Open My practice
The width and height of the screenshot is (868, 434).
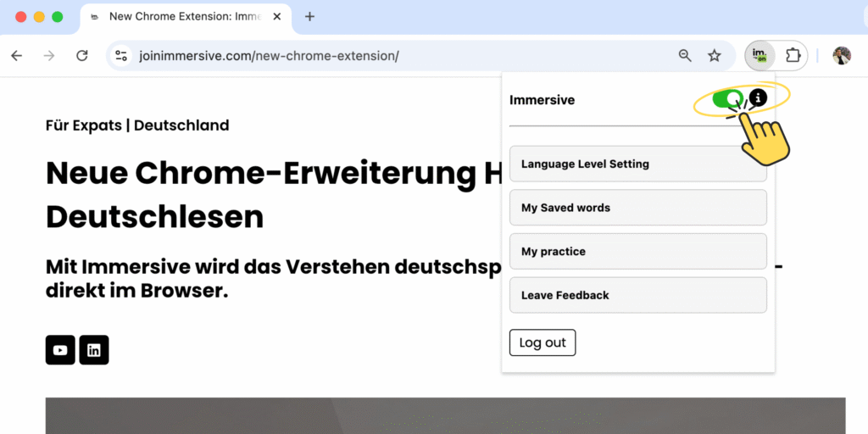pos(637,252)
